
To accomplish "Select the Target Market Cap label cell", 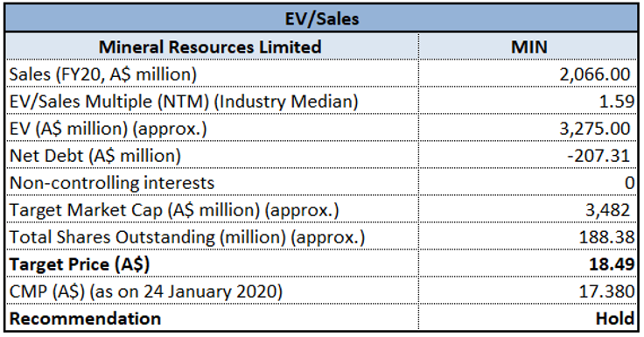I will pyautogui.click(x=212, y=209).
